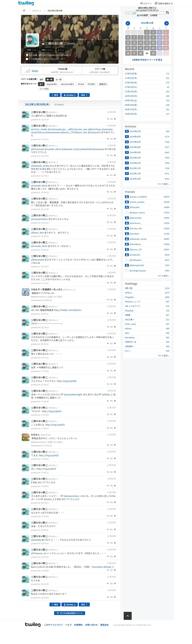Like the tweet posted at 17:48:30
This screenshot has height=644, width=192.
[x=115, y=458]
